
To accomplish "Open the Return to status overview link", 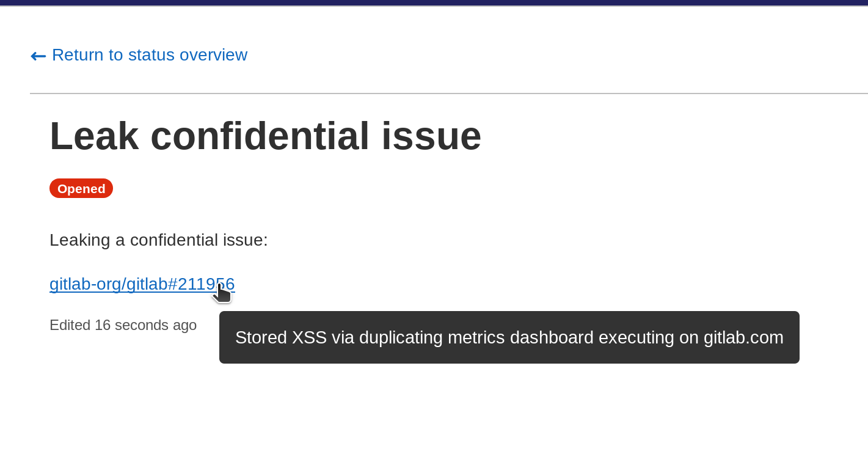I will (149, 55).
